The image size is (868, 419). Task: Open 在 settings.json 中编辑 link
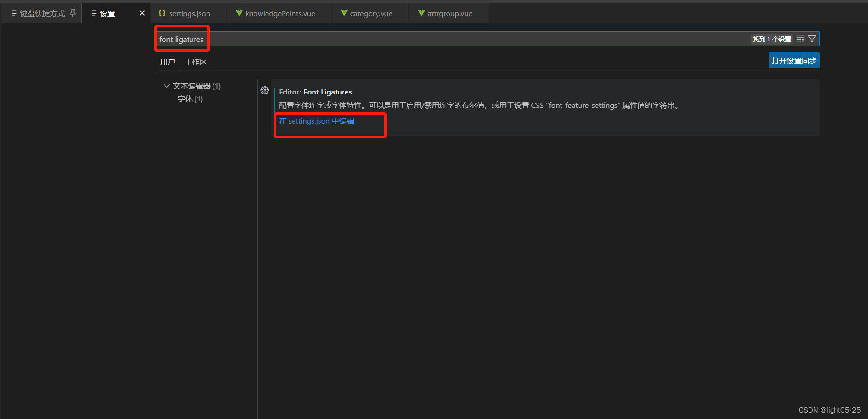tap(317, 121)
